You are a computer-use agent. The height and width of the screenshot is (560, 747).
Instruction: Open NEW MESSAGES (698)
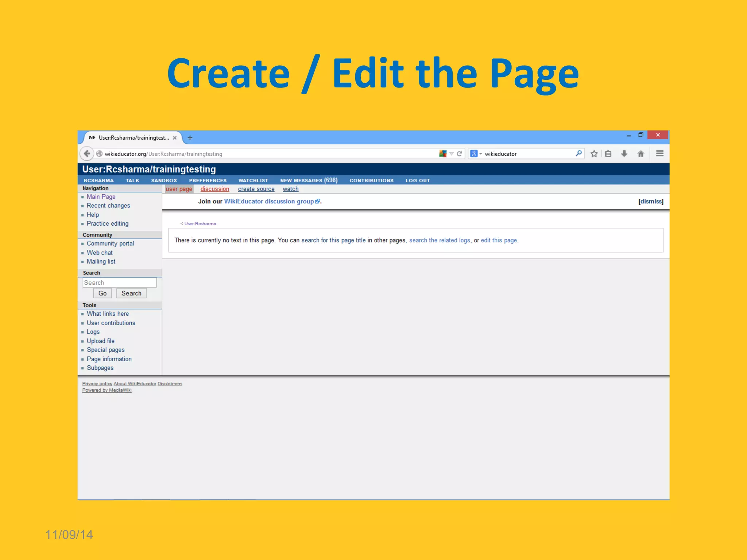[x=309, y=180]
